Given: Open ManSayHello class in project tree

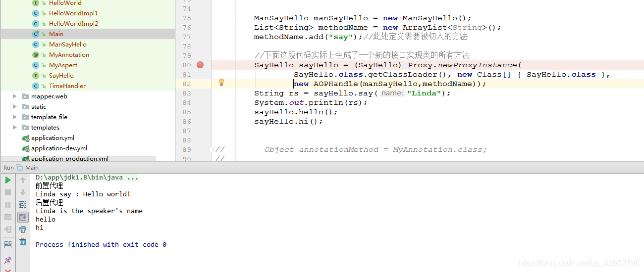Looking at the screenshot, I should 67,45.
